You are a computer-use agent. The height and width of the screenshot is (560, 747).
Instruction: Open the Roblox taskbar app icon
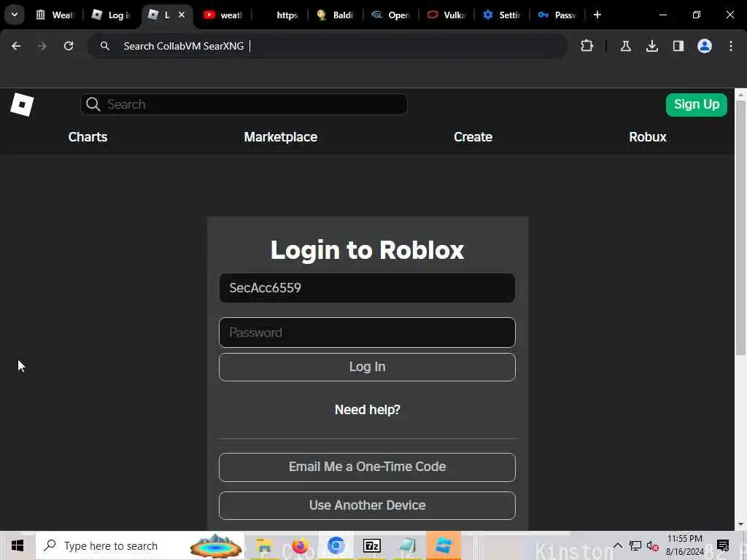[x=444, y=545]
